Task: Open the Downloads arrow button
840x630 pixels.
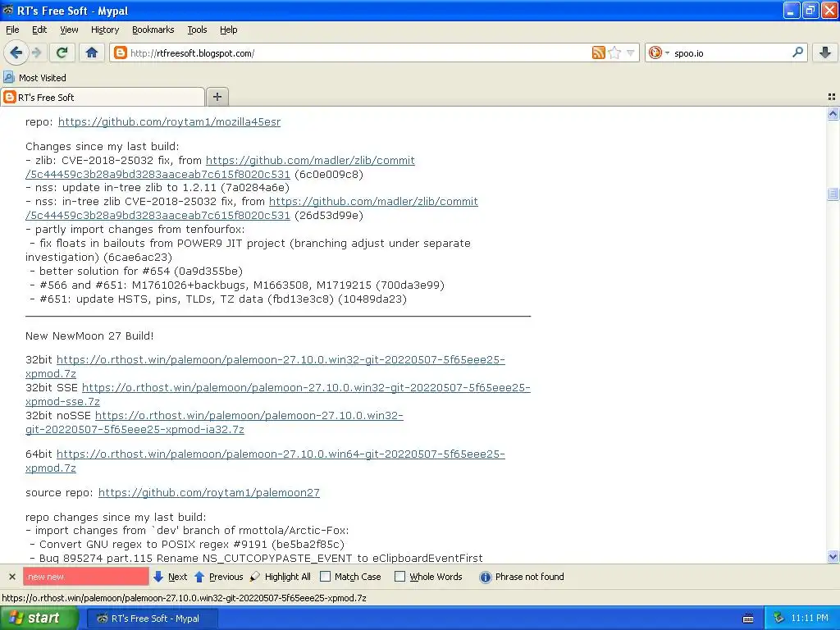Action: (825, 52)
